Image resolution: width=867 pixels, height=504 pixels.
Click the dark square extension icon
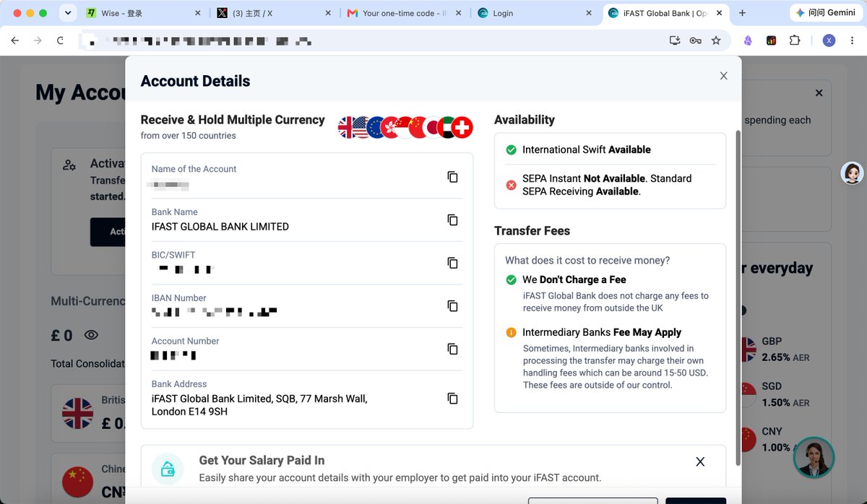[772, 40]
